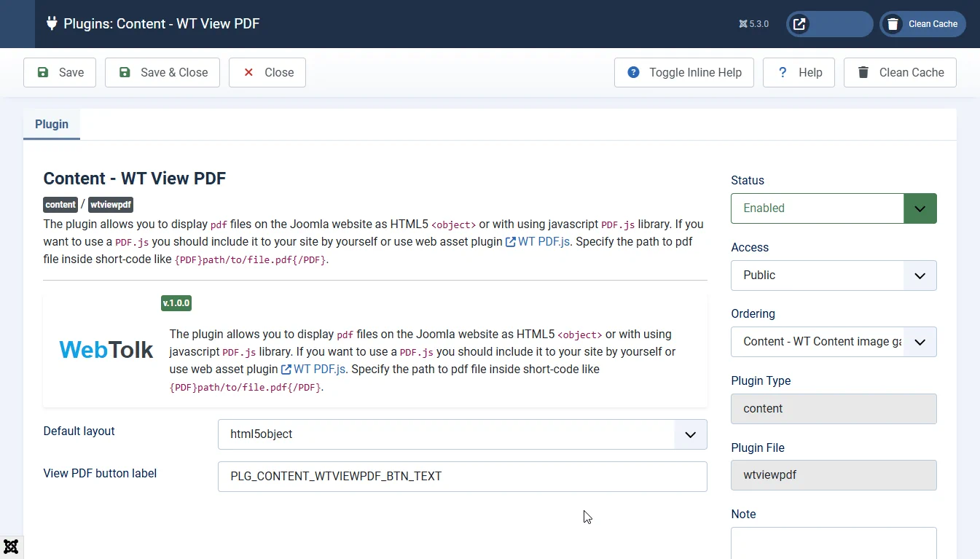The image size is (980, 559).
Task: Click the Status label
Action: 748,180
